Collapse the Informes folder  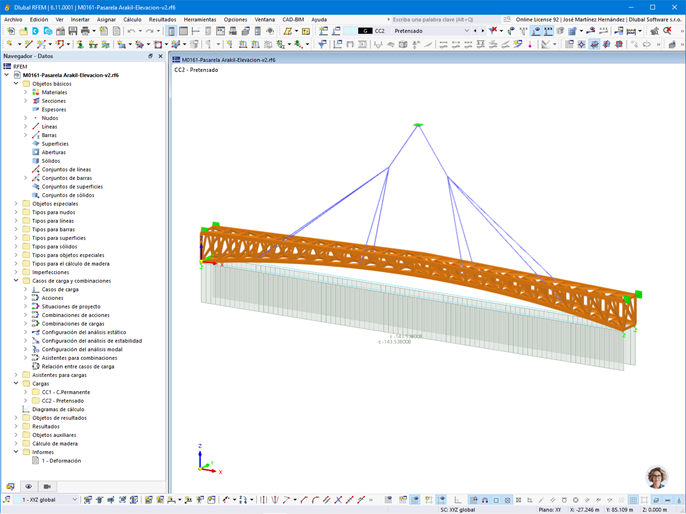pyautogui.click(x=16, y=452)
